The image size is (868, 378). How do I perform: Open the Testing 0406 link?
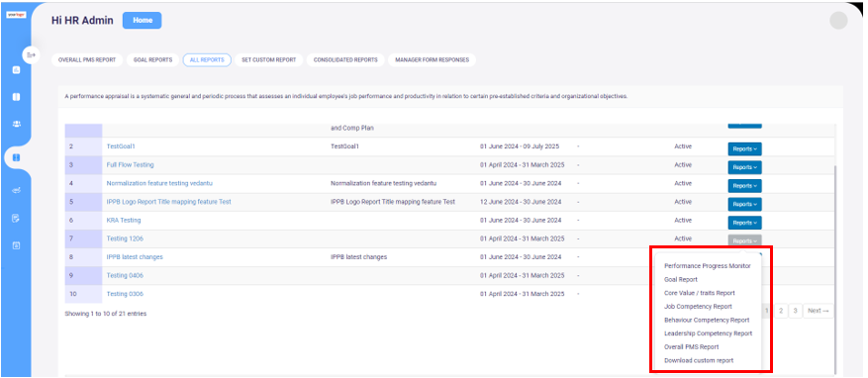[x=125, y=276]
